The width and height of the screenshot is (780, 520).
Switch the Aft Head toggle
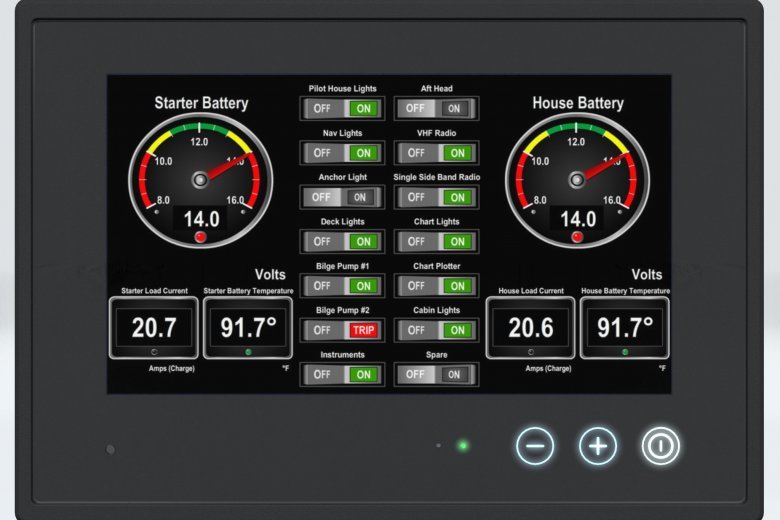(436, 108)
